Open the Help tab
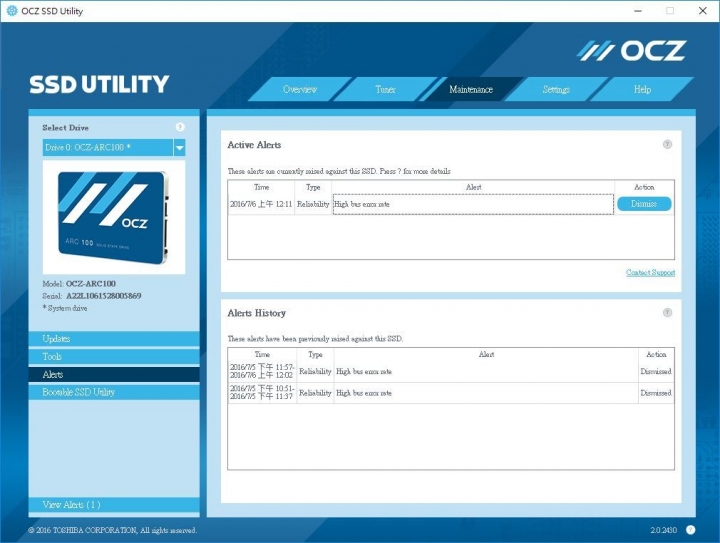The image size is (720, 543). point(642,89)
